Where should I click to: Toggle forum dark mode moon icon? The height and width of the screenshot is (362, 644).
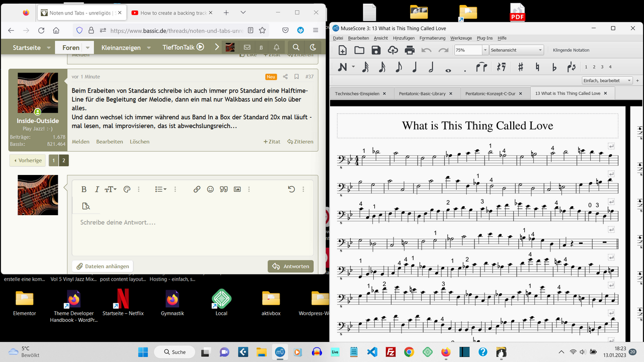tap(312, 47)
